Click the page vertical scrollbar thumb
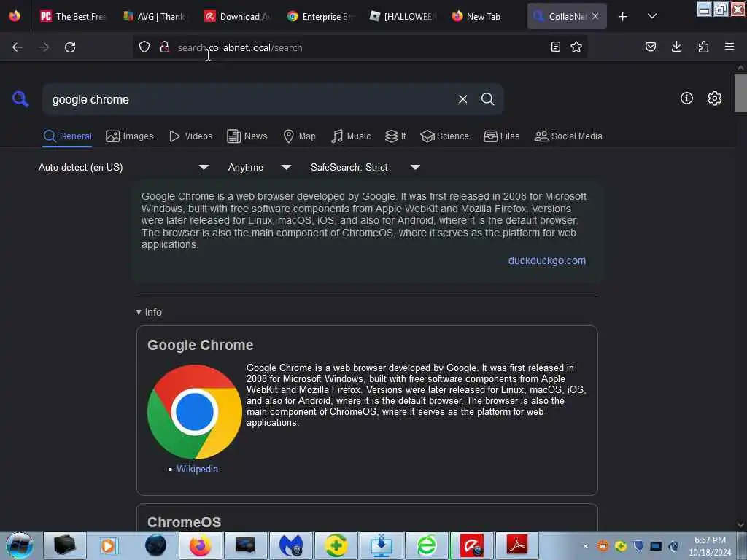This screenshot has height=560, width=747. [x=740, y=93]
